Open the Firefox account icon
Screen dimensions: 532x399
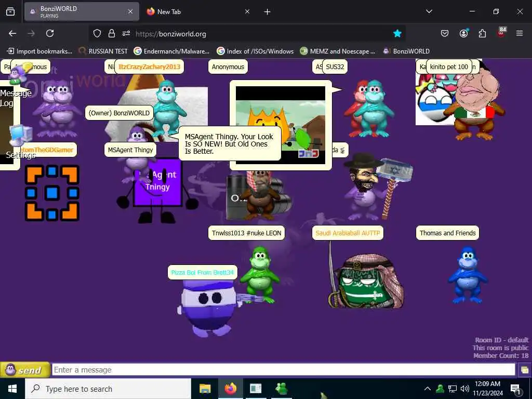click(x=463, y=34)
